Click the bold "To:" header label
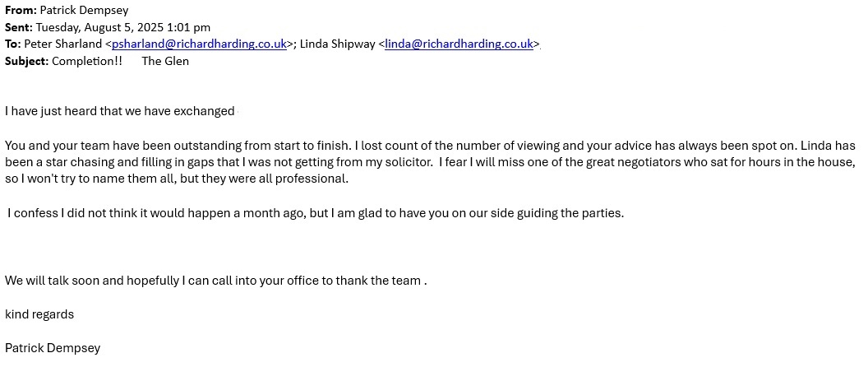 (x=13, y=44)
